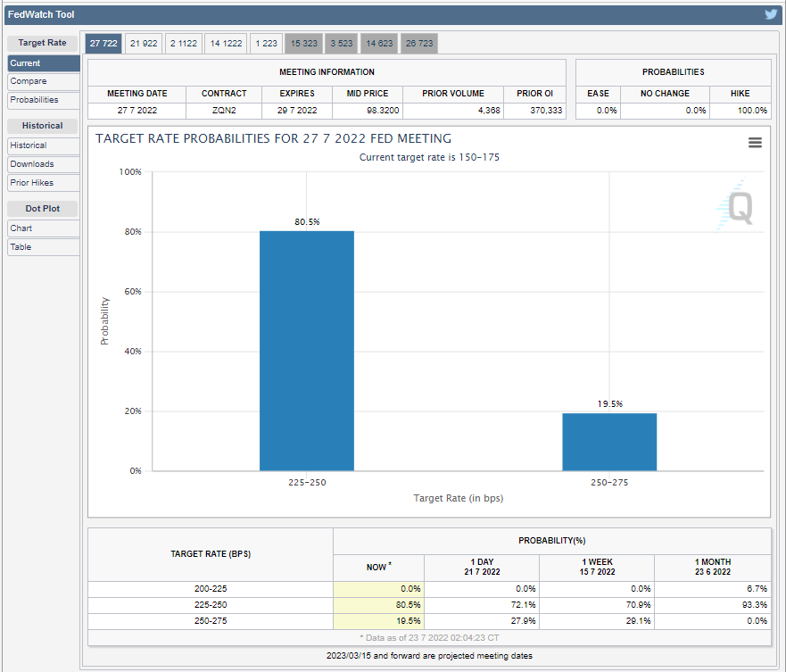Switch to the 1 223 meeting tab
Screen dimensions: 786x672
(x=266, y=43)
